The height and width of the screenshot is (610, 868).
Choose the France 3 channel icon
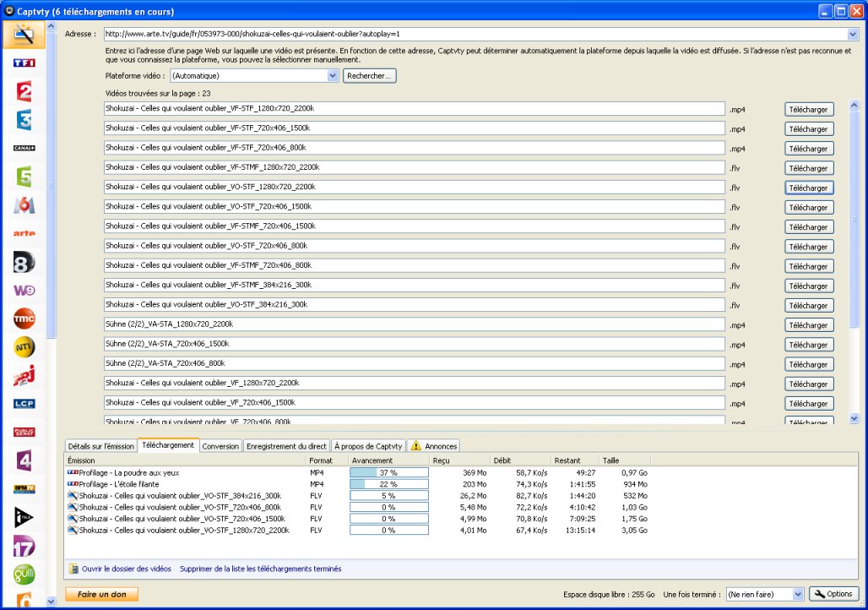[x=24, y=120]
